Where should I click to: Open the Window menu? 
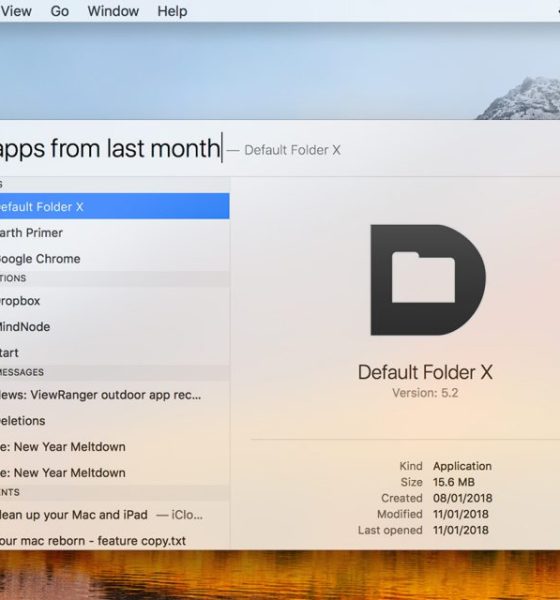[113, 11]
